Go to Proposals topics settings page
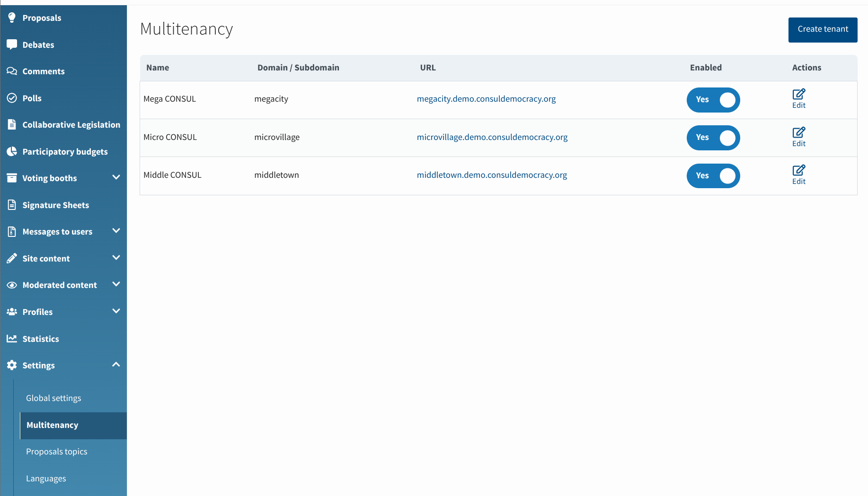The image size is (868, 496). (x=57, y=452)
